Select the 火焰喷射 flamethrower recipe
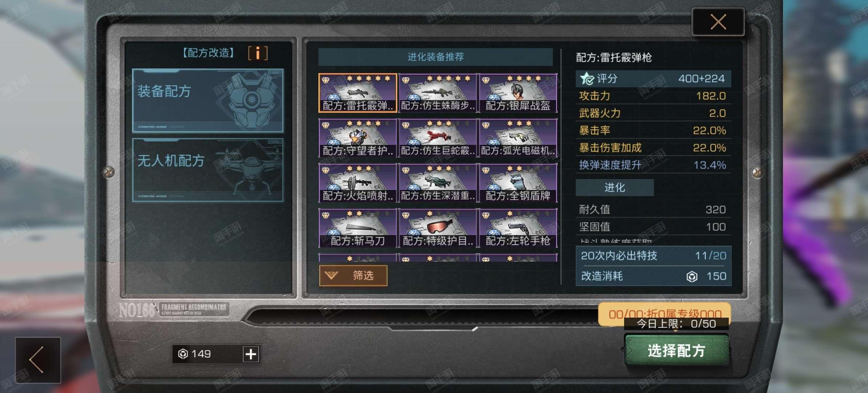The width and height of the screenshot is (868, 393). pyautogui.click(x=358, y=183)
